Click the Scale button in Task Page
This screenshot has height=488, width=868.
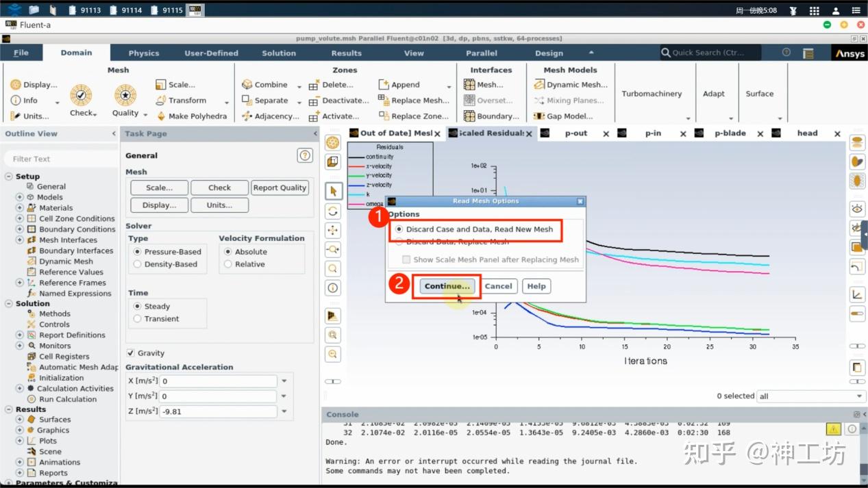pos(159,188)
